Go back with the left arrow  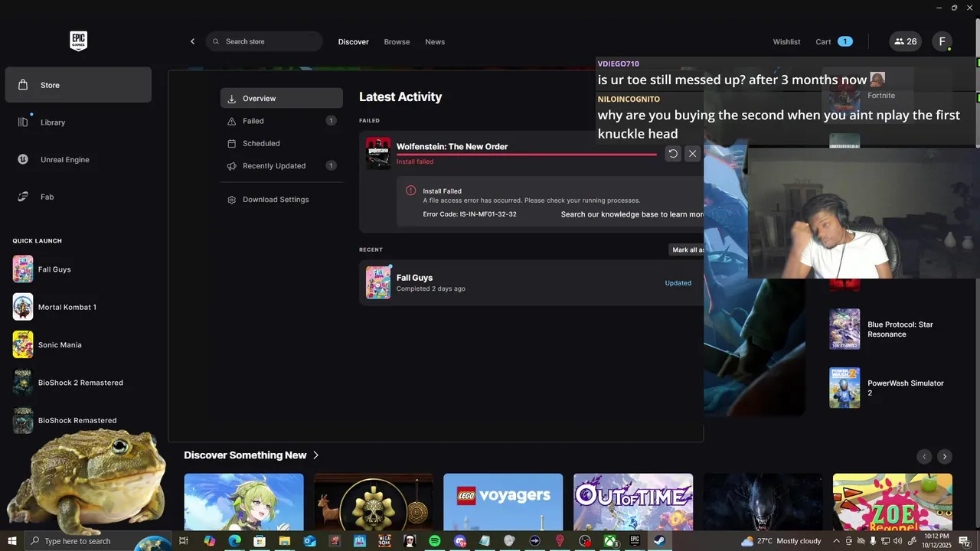coord(192,41)
